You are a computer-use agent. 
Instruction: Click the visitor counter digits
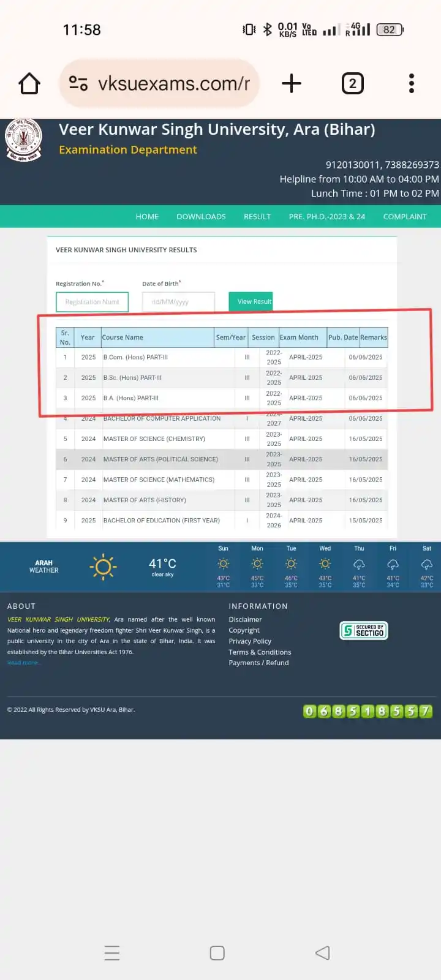[367, 711]
